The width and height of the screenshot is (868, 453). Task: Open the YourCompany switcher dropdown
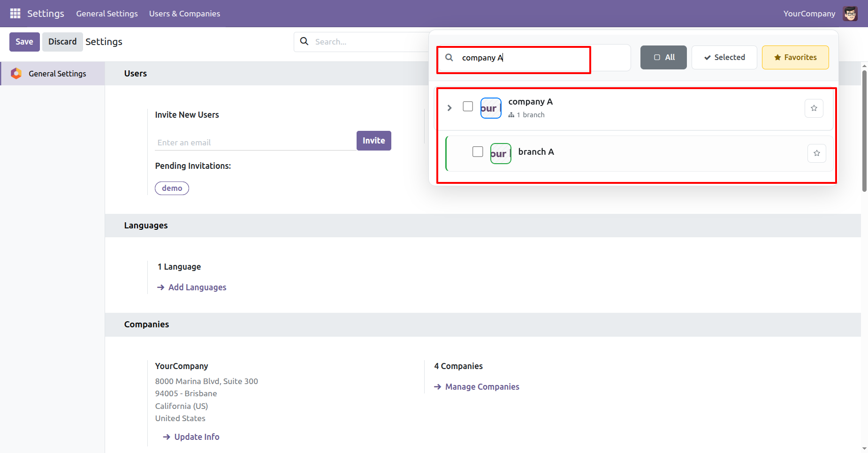809,14
